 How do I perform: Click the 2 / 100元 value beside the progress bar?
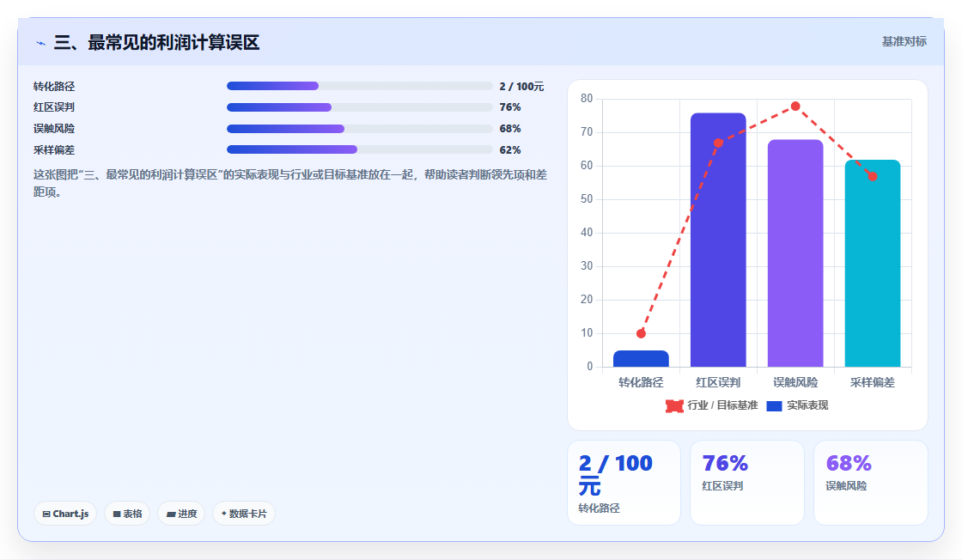click(x=521, y=87)
